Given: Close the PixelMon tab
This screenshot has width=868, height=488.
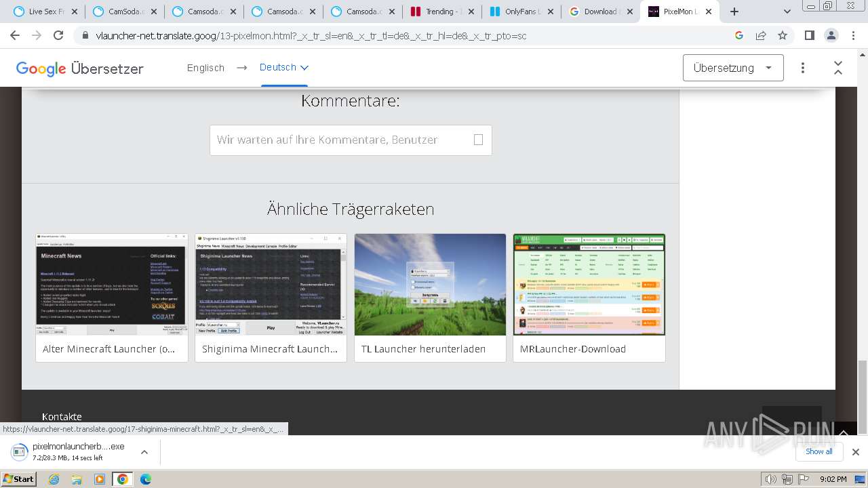Looking at the screenshot, I should click(x=709, y=12).
